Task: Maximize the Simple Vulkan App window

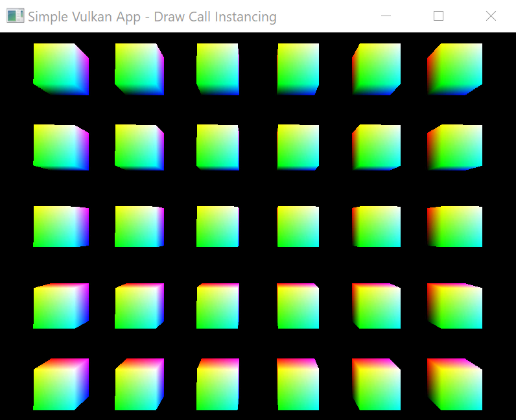Action: 438,16
